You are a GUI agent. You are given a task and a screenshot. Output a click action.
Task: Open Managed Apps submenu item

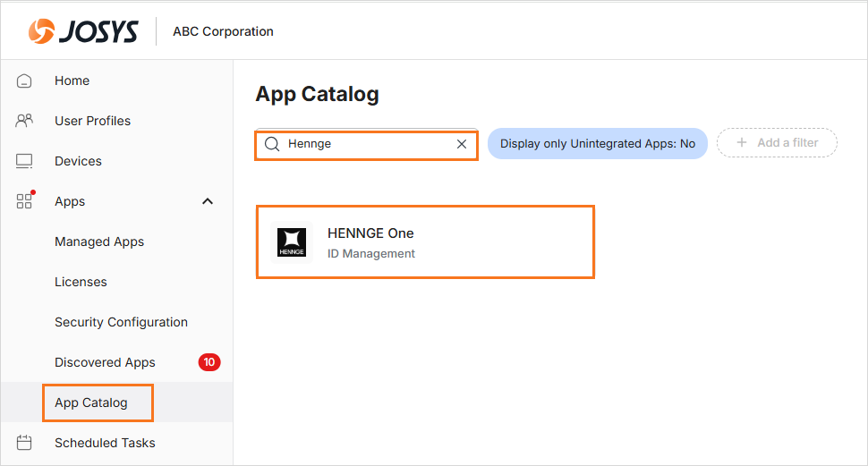(x=99, y=241)
